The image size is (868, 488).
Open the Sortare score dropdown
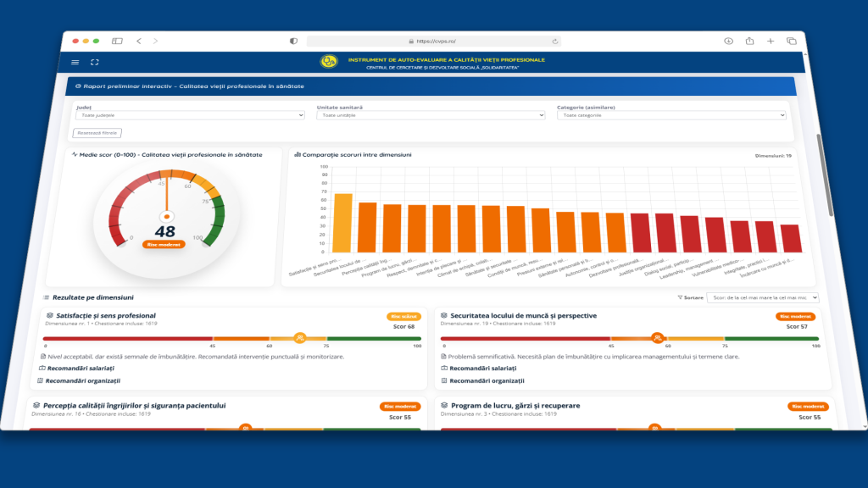tap(763, 297)
